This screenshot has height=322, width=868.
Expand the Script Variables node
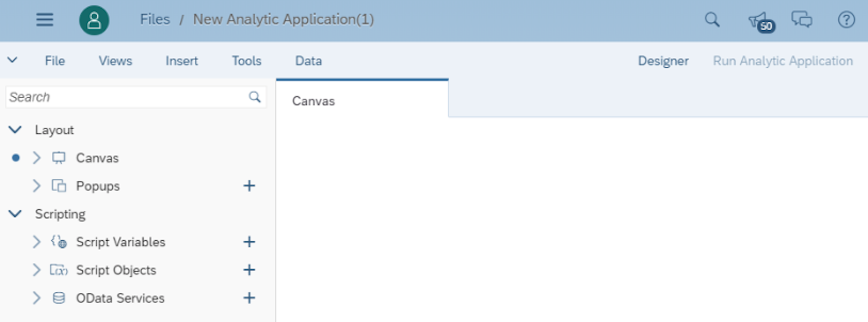coord(37,242)
